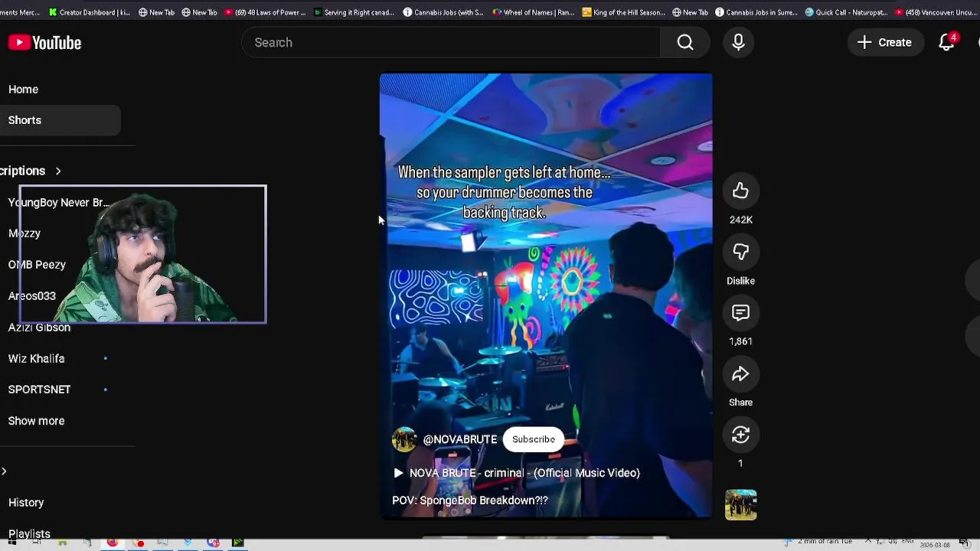Subscribe to @NOVABRUTE
The image size is (980, 551).
534,439
